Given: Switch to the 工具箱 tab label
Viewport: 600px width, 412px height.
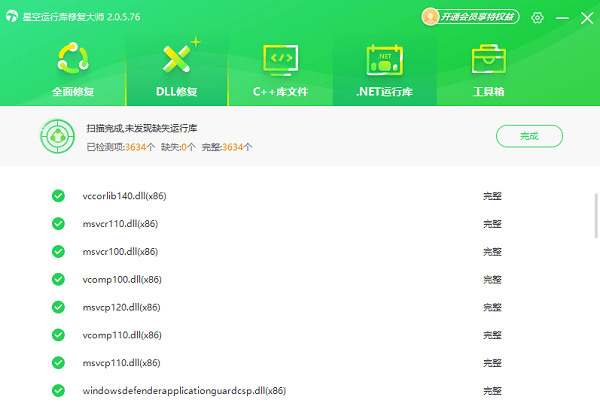Looking at the screenshot, I should click(x=489, y=92).
